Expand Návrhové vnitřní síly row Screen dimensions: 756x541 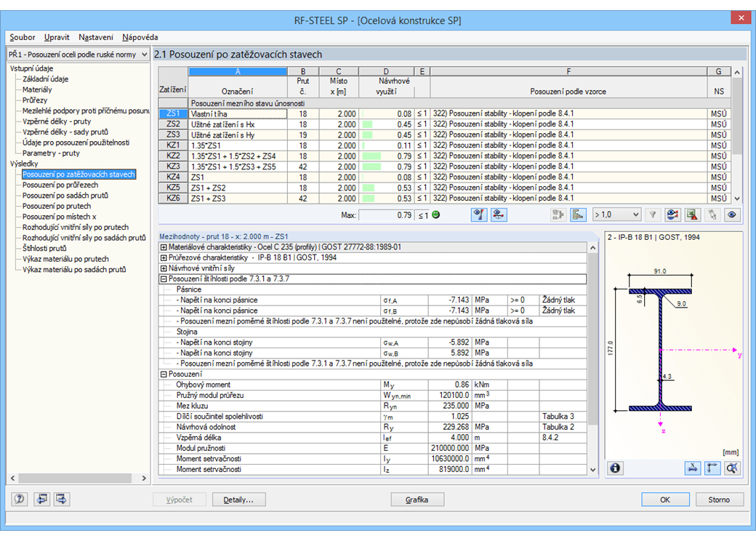pos(164,268)
